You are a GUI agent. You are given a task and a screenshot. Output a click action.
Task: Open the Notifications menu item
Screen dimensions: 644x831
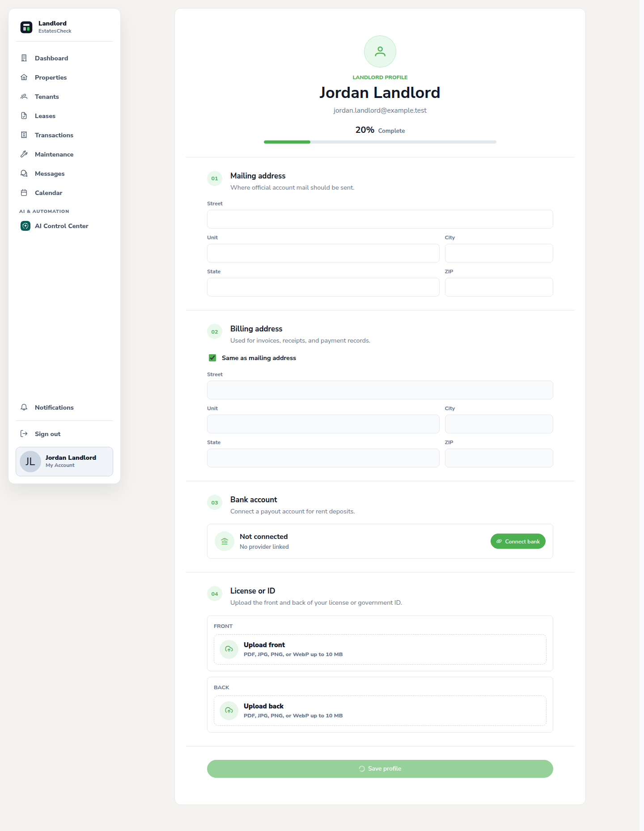(x=64, y=407)
